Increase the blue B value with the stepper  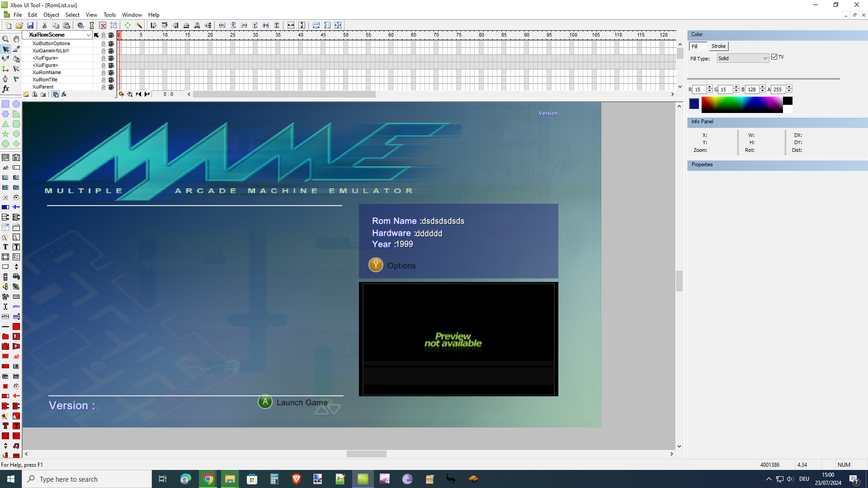pos(763,87)
